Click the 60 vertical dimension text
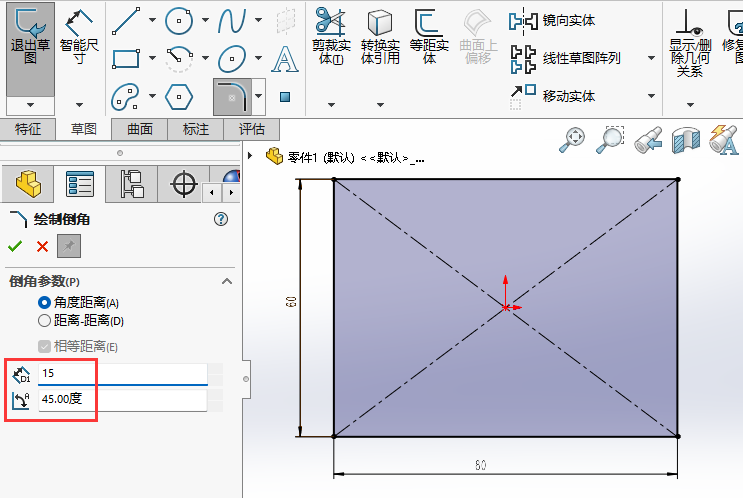The width and height of the screenshot is (743, 498). pyautogui.click(x=291, y=301)
